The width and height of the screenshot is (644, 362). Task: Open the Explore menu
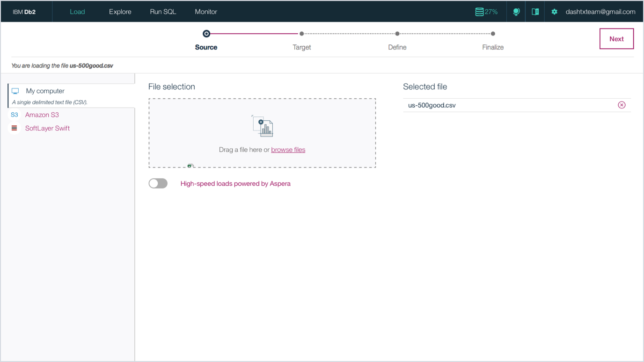coord(120,12)
